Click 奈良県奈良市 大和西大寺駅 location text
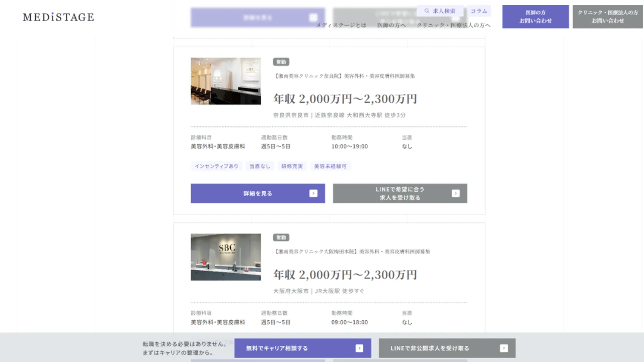The height and width of the screenshot is (362, 644). pyautogui.click(x=339, y=115)
